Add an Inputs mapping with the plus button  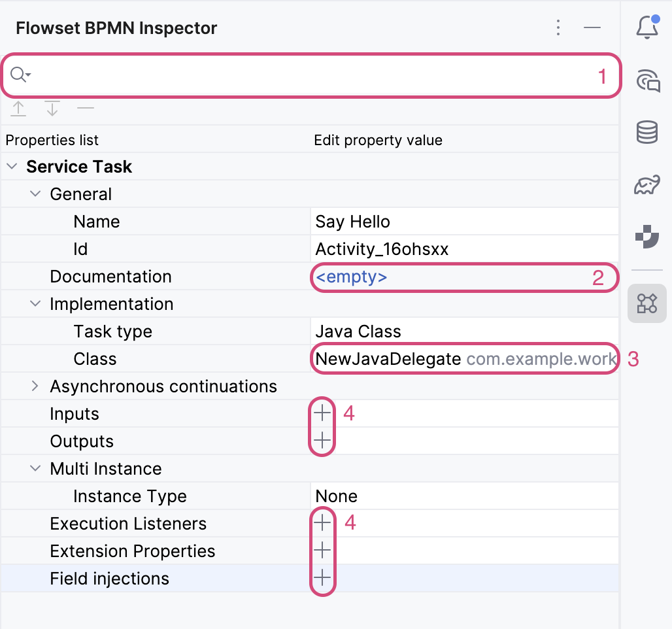(322, 413)
